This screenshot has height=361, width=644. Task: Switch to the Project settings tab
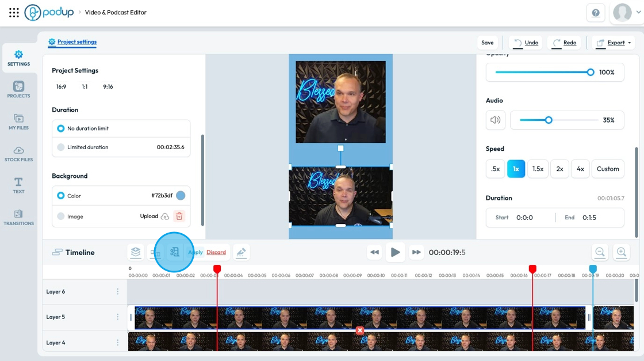[72, 42]
